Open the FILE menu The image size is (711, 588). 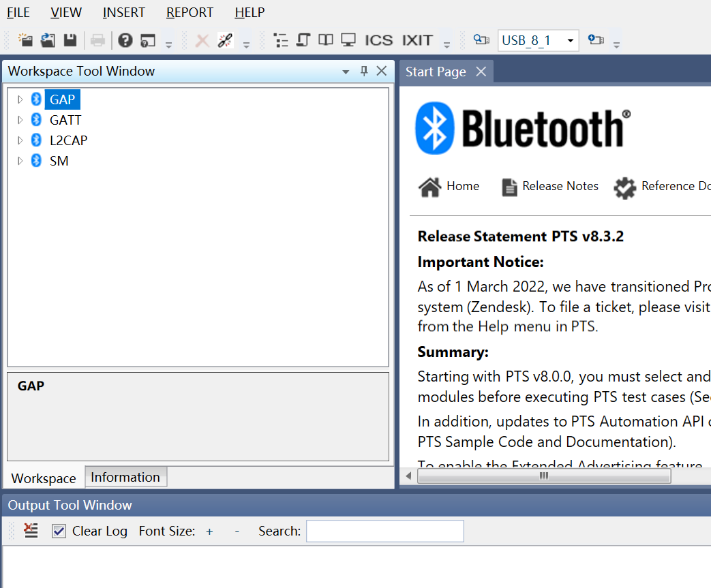(18, 12)
